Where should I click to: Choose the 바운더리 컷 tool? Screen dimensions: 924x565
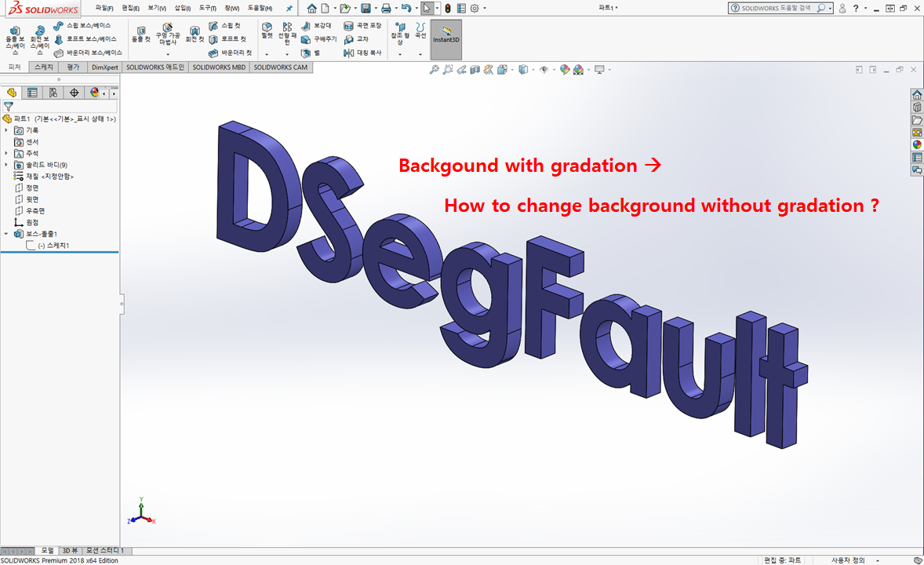[x=231, y=53]
